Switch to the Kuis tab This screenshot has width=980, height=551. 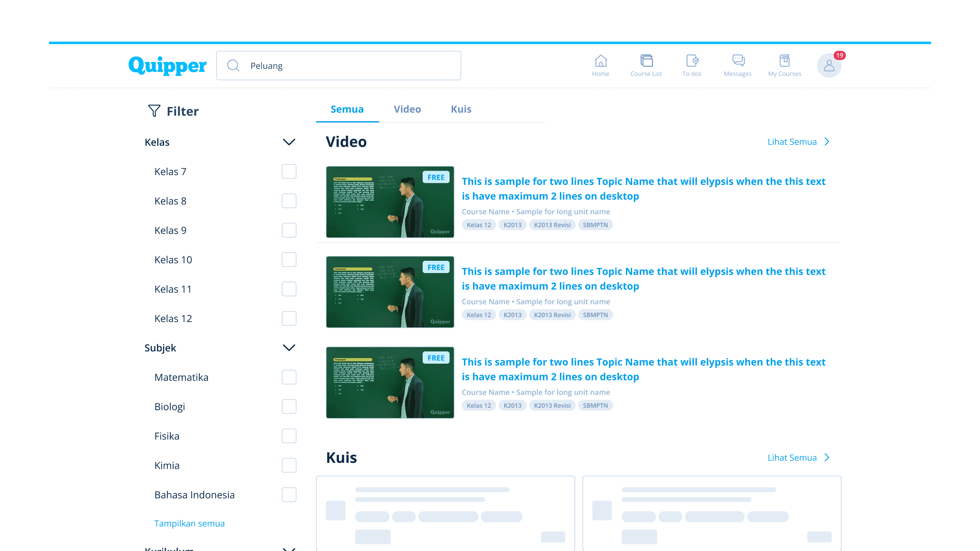[x=461, y=109]
